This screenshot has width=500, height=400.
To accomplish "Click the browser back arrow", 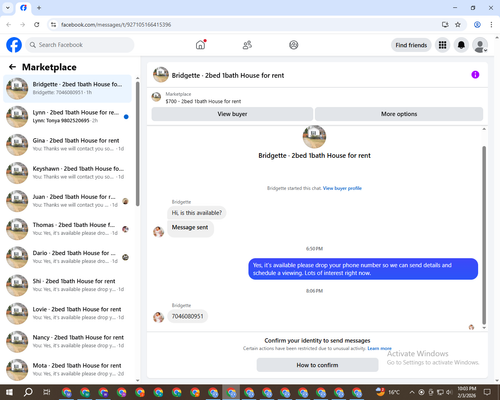I will (x=9, y=25).
